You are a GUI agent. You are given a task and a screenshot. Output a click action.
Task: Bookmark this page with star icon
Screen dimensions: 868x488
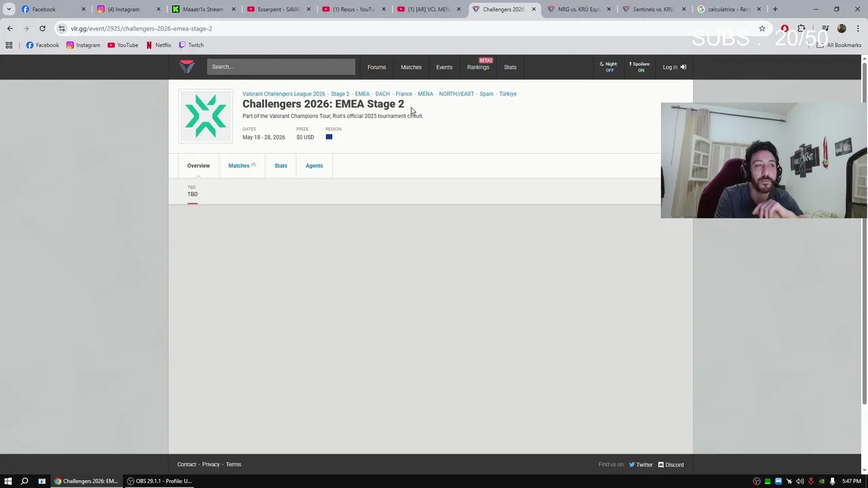point(762,28)
